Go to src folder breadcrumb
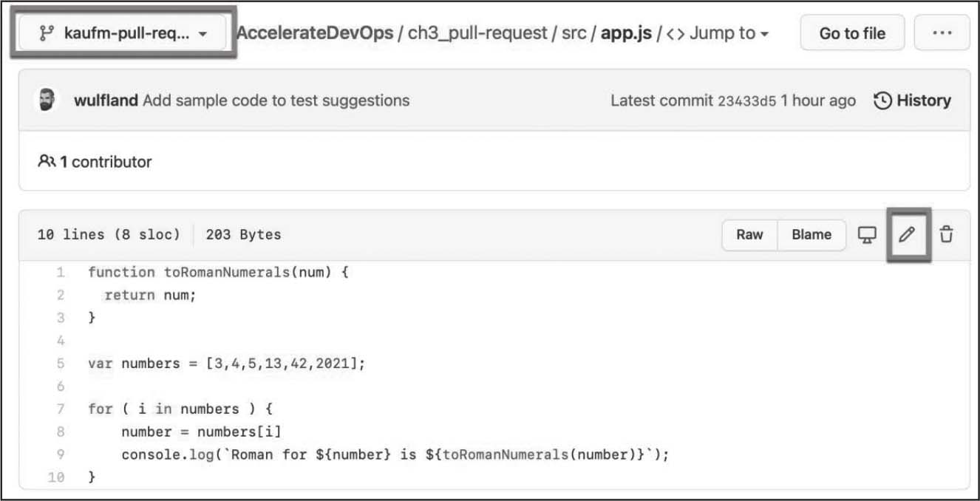Viewport: 980px width, 501px height. pos(575,33)
